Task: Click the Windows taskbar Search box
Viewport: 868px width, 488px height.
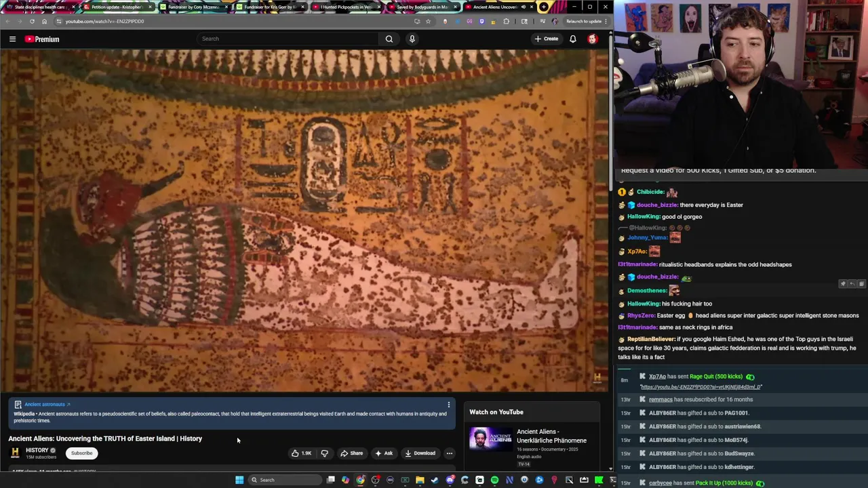Action: point(285,480)
